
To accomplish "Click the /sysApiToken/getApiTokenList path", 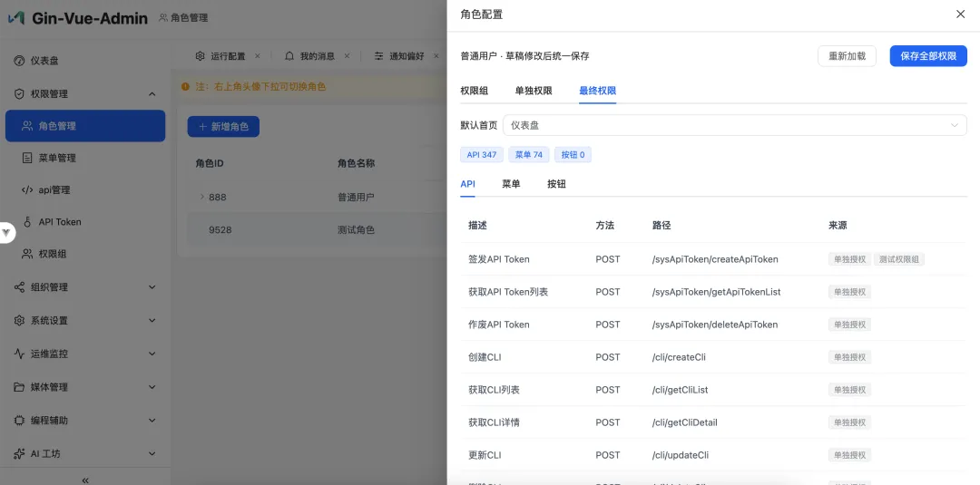I will point(716,292).
